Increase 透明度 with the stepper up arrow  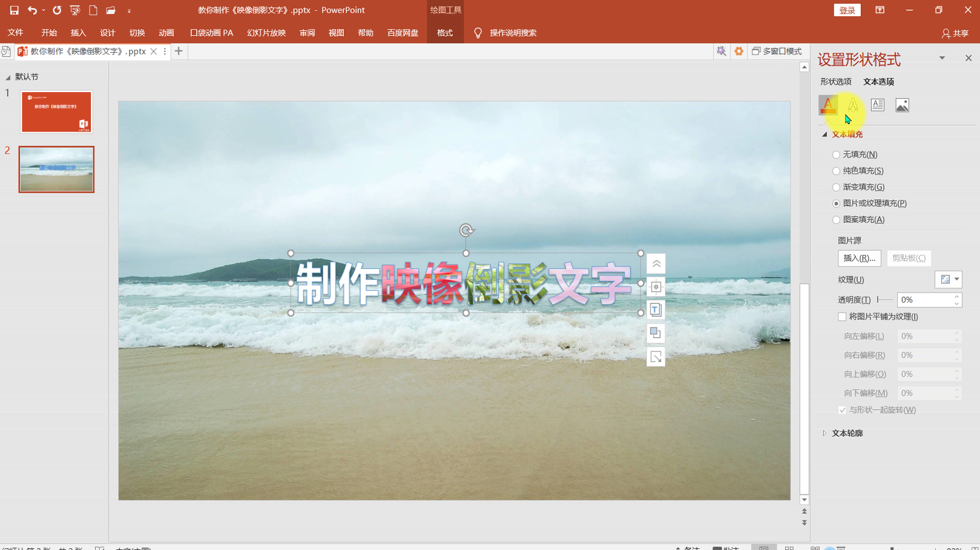pos(957,296)
